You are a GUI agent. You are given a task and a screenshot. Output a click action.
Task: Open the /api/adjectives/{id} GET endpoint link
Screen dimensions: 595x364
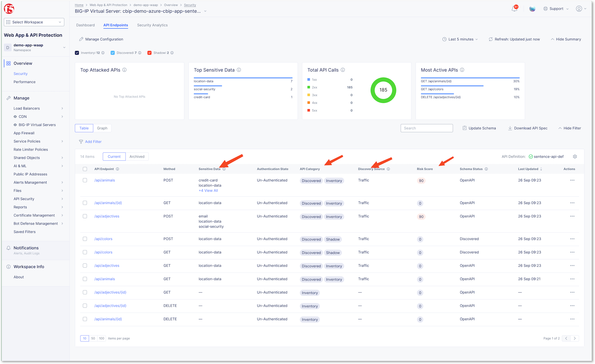pyautogui.click(x=110, y=292)
